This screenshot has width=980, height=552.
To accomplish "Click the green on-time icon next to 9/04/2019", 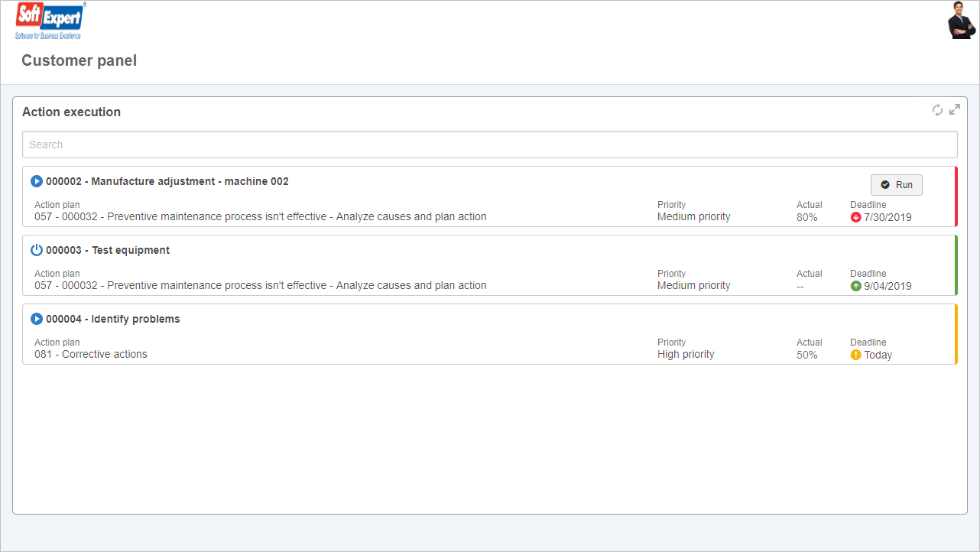I will [856, 286].
